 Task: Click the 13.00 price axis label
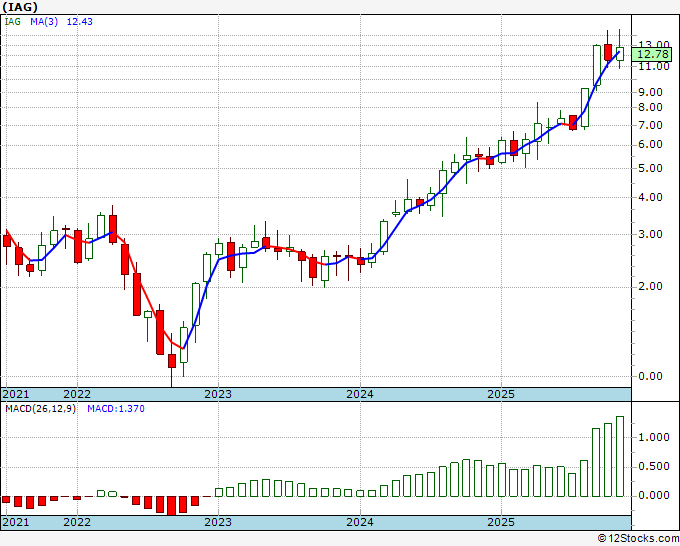coord(654,44)
